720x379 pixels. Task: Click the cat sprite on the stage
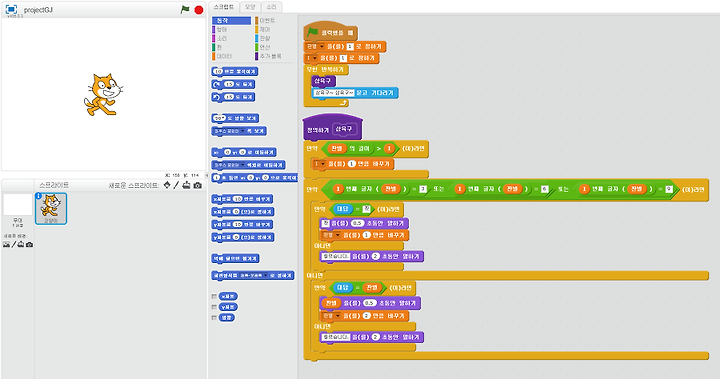pos(102,94)
